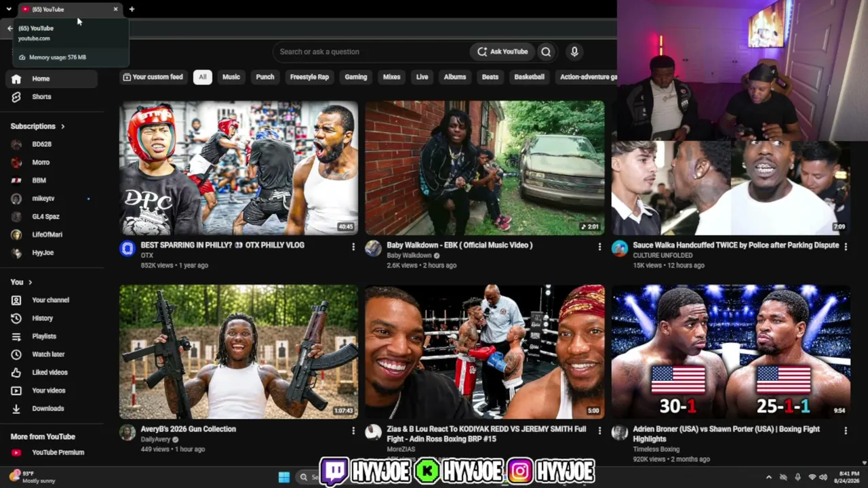Open BD628 channel avatar
Screen dimensions: 868x488
[x=16, y=144]
